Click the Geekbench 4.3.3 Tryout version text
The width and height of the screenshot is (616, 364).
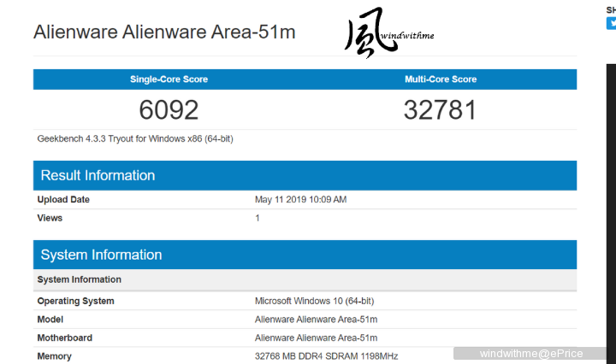[135, 139]
